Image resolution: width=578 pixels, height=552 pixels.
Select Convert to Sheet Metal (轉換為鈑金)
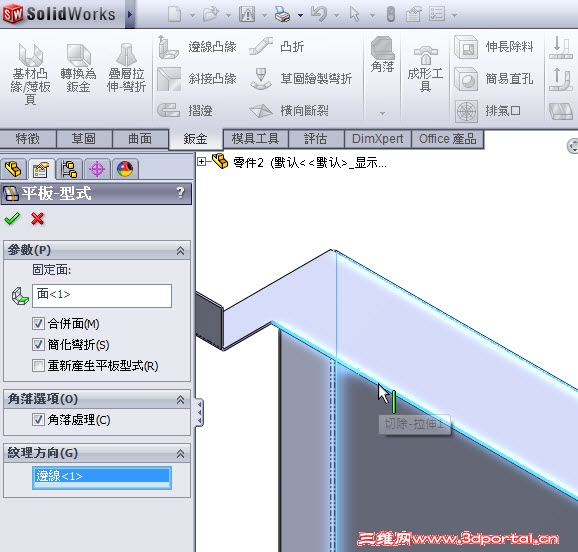78,68
